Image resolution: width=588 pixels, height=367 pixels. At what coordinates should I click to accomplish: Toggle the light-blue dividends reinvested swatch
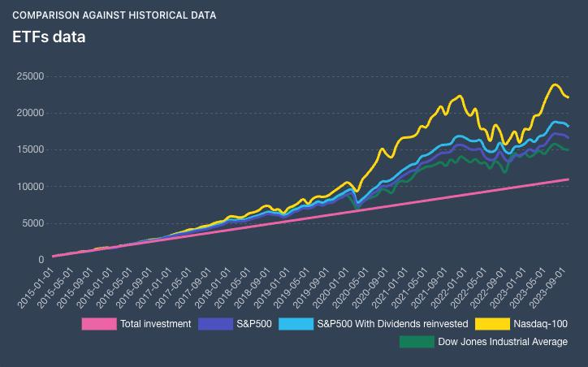point(296,324)
